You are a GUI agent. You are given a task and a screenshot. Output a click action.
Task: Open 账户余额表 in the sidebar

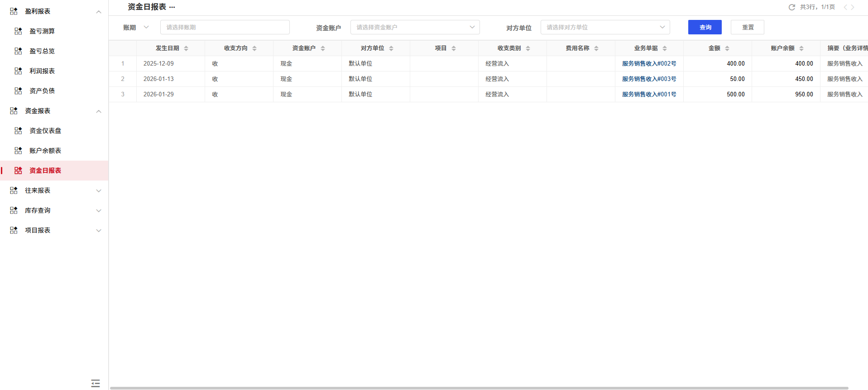click(45, 151)
